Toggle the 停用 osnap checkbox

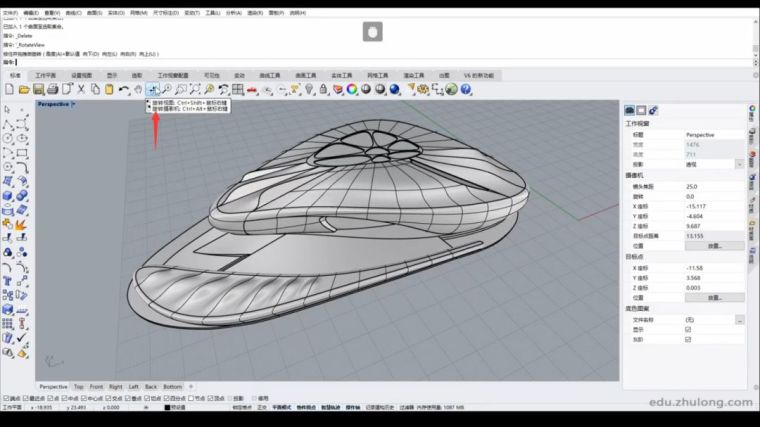(x=254, y=398)
